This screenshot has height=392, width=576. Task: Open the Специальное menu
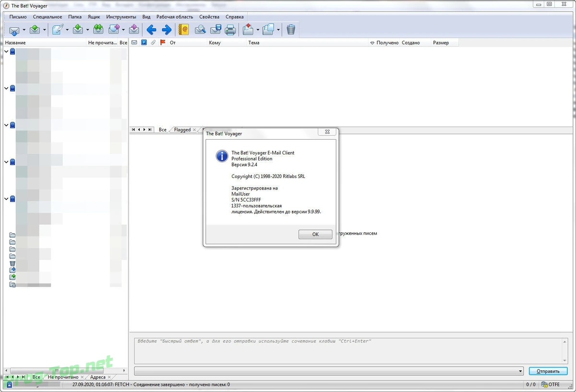point(48,17)
